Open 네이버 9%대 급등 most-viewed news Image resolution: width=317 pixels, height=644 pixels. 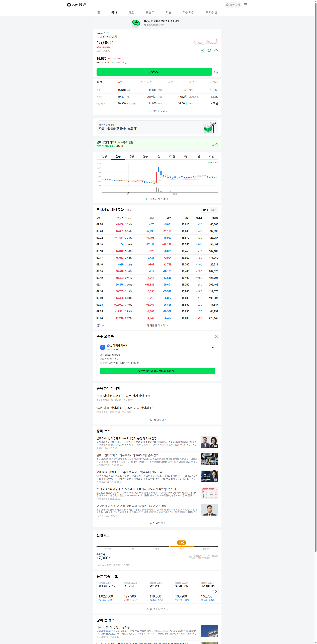point(114,627)
